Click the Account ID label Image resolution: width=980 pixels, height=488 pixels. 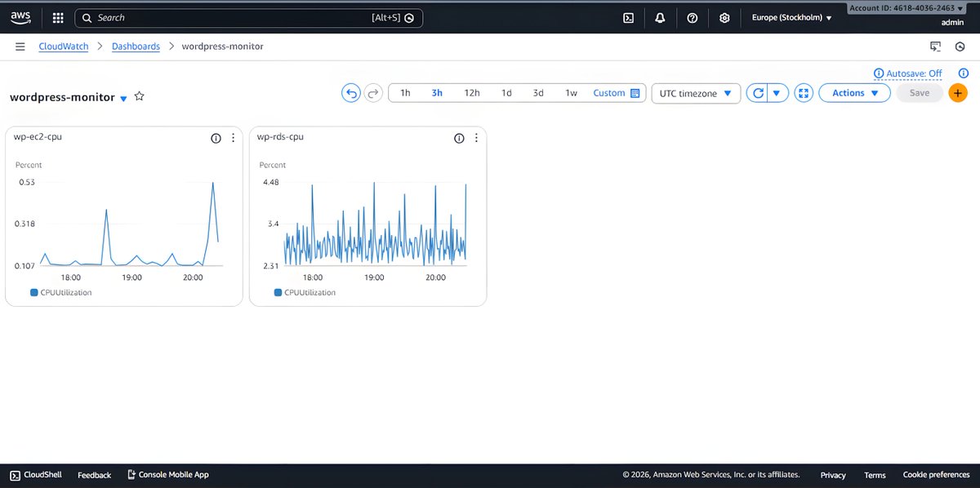905,8
